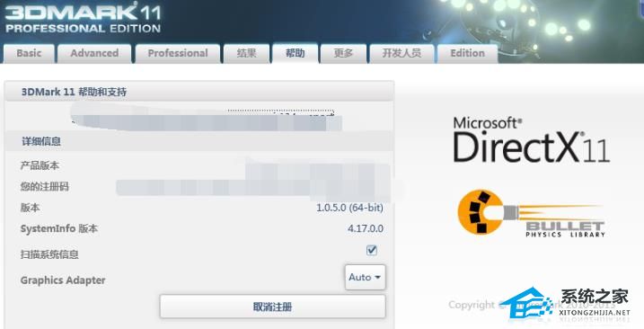644x329 pixels.
Task: Click the 取消注册 button
Action: 273,307
